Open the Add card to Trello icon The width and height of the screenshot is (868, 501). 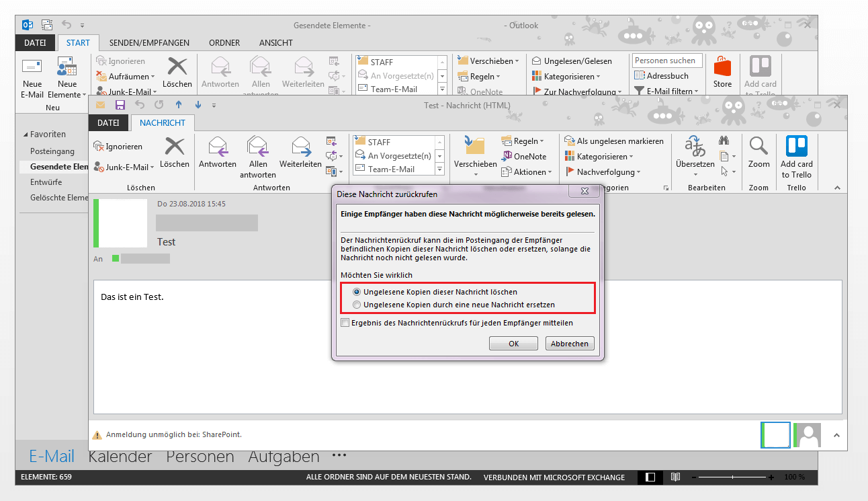pyautogui.click(x=796, y=146)
